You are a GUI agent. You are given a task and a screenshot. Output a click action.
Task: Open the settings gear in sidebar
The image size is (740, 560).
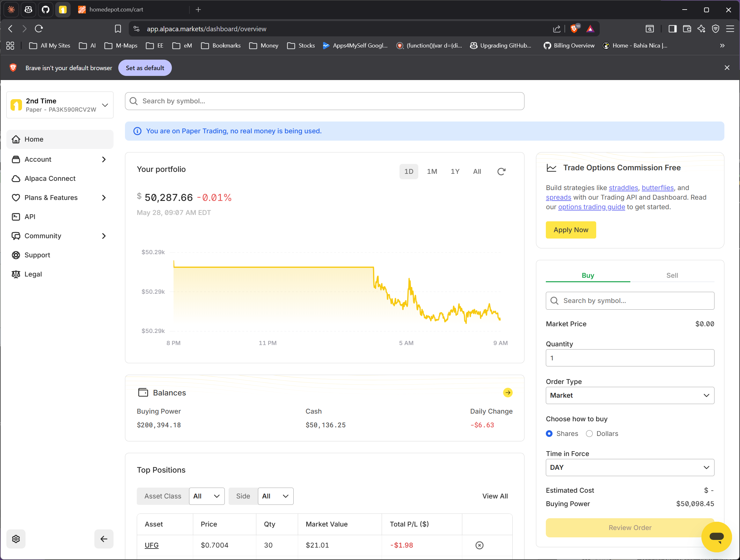click(16, 539)
